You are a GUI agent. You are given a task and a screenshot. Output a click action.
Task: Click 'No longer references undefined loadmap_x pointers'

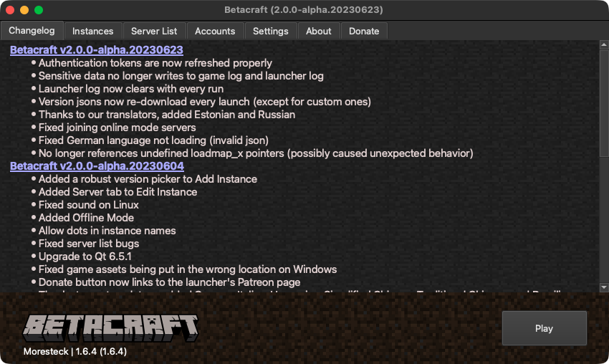click(256, 153)
